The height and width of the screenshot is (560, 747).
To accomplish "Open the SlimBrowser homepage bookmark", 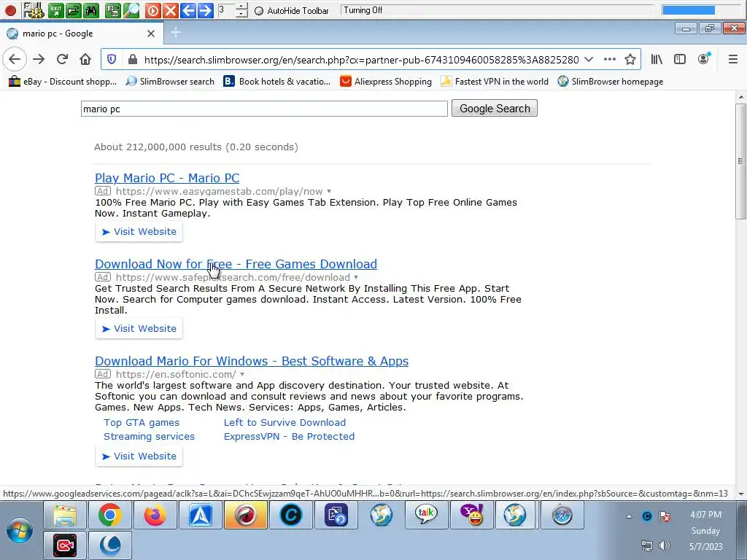I will tap(611, 82).
